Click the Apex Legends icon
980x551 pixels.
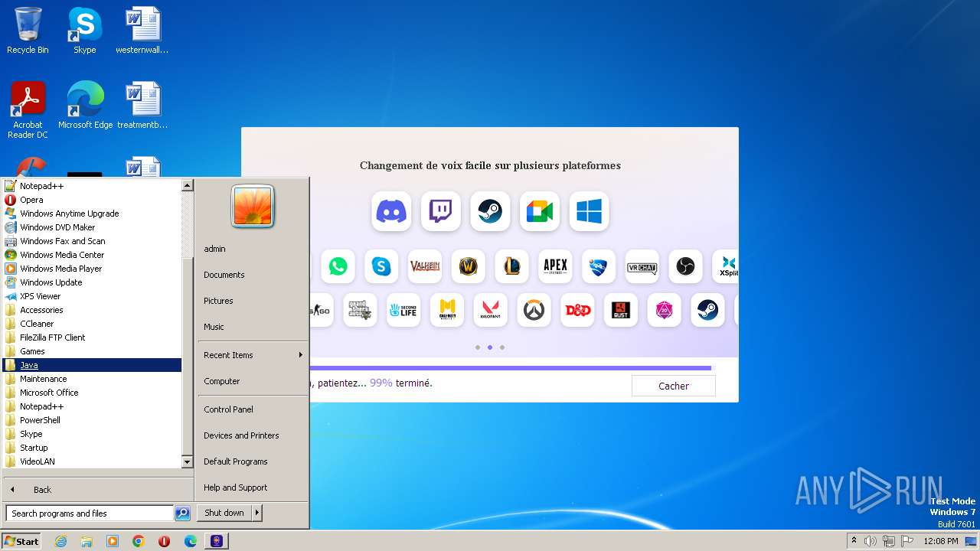coord(555,266)
